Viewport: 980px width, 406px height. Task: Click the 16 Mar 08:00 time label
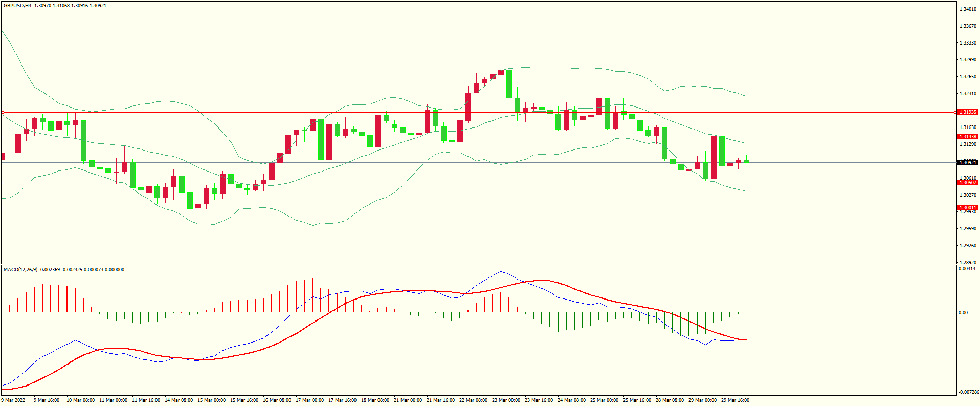point(277,400)
